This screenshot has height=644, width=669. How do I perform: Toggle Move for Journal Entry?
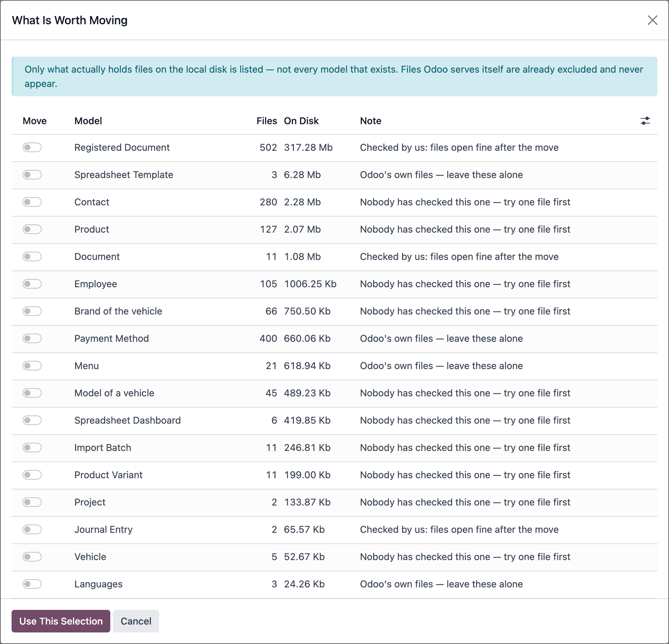click(x=32, y=529)
